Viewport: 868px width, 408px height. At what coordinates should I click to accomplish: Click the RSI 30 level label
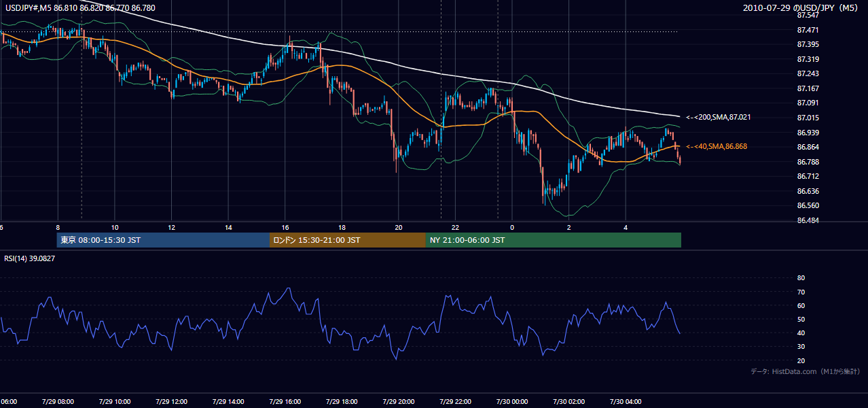801,347
